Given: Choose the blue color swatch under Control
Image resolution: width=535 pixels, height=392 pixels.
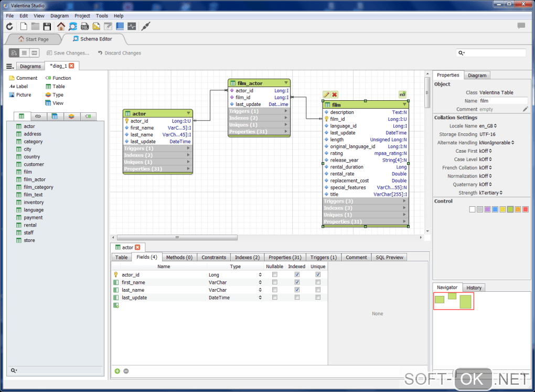Looking at the screenshot, I should 495,209.
